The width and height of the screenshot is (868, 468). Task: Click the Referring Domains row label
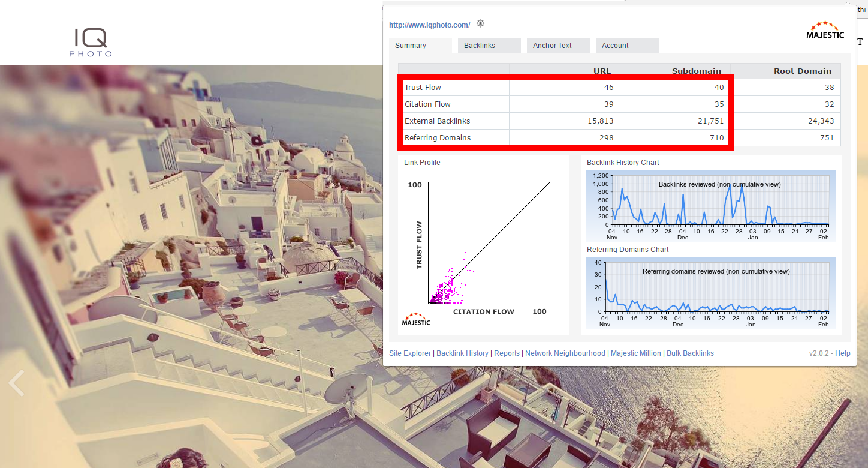438,138
